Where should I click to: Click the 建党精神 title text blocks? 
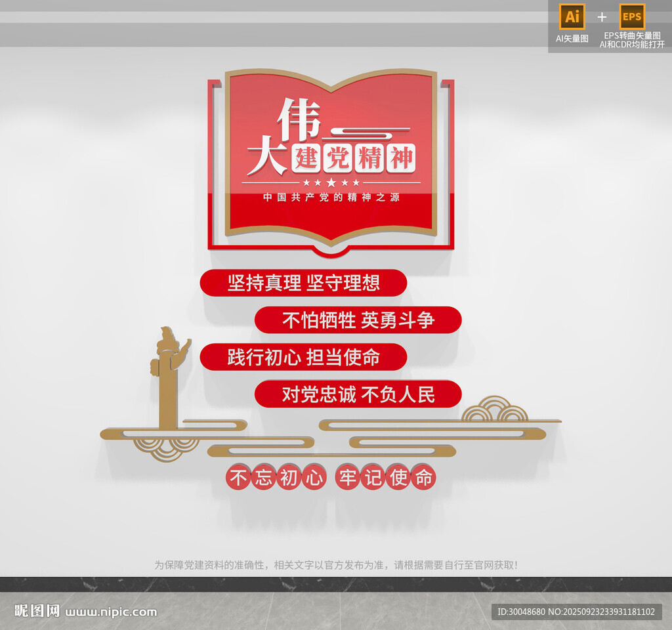[354, 158]
